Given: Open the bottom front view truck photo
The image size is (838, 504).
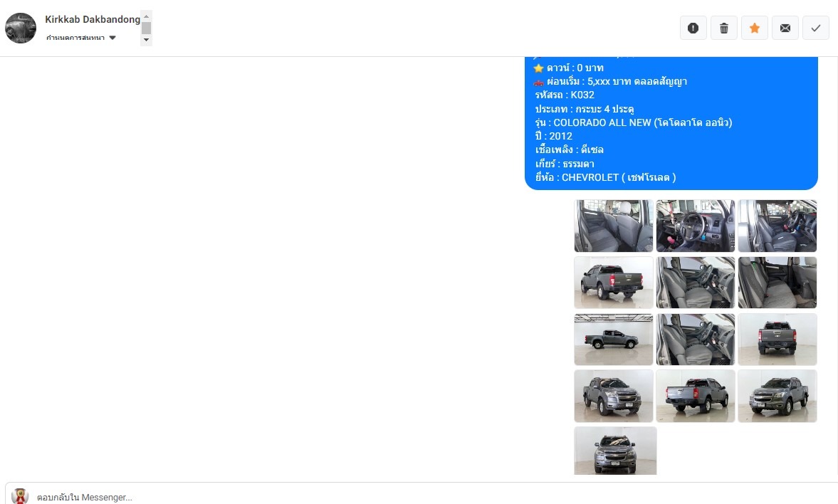Looking at the screenshot, I should tap(615, 451).
